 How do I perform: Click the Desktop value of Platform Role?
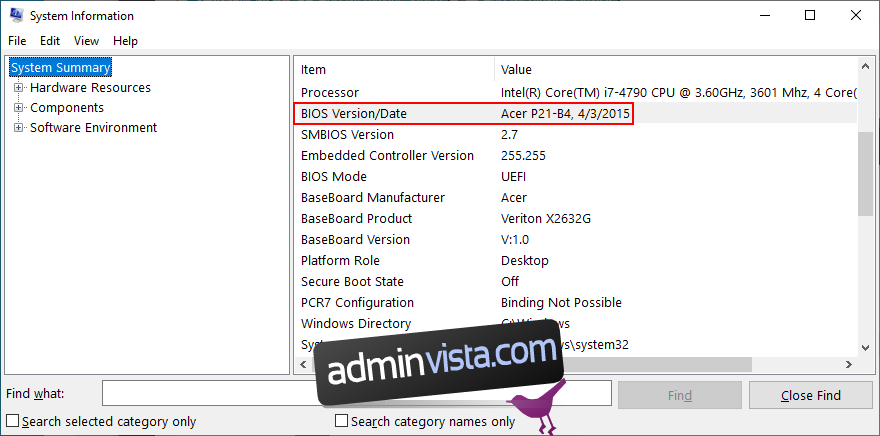(525, 261)
